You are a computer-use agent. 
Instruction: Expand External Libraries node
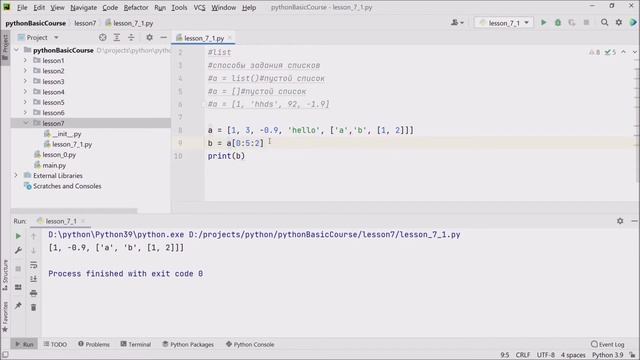pos(16,176)
